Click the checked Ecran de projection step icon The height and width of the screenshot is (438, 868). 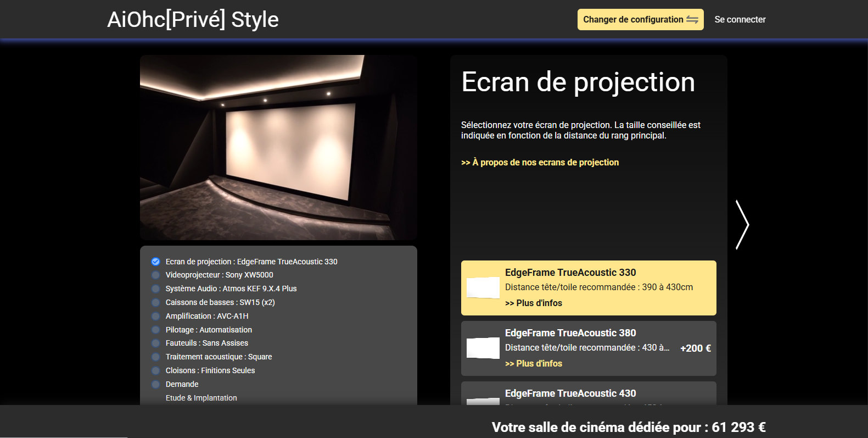click(156, 262)
